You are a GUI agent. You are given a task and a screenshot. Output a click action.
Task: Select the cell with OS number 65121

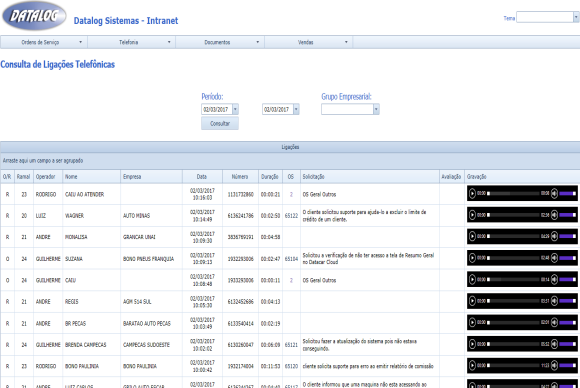(291, 345)
